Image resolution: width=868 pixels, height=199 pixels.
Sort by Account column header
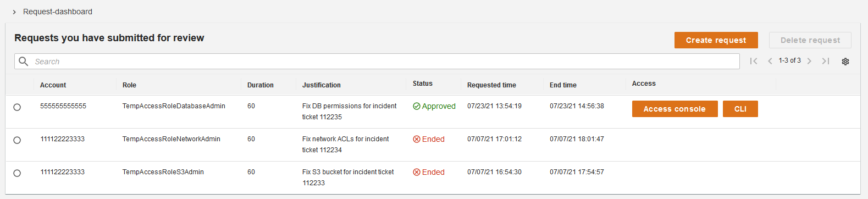(x=53, y=85)
